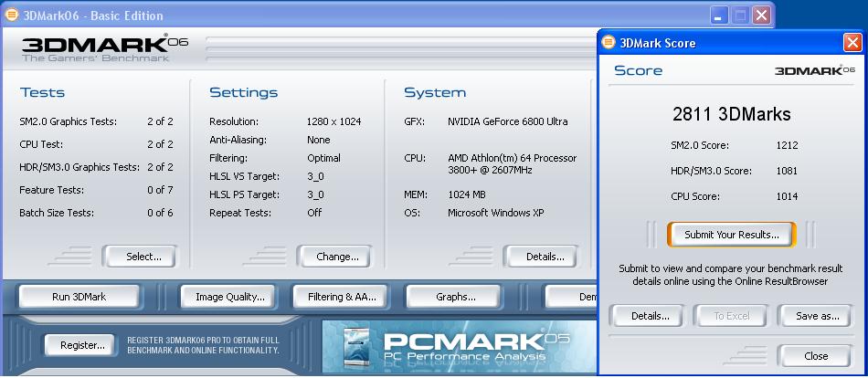Close the 3DMark Score window via X
This screenshot has height=378, width=868.
[852, 43]
